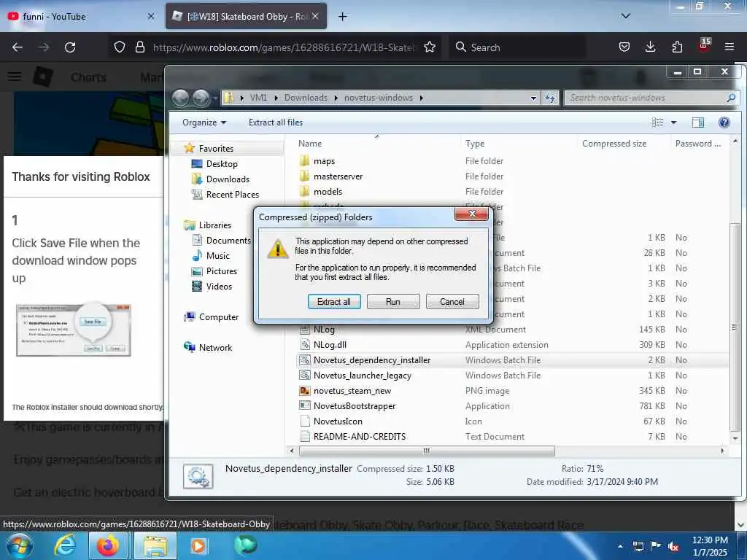Open Music library
The width and height of the screenshot is (747, 560).
(x=217, y=256)
